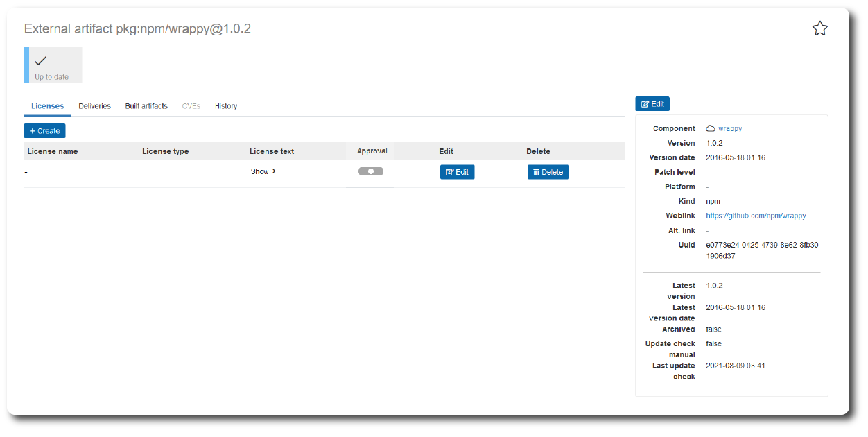Open the CVEs tab
868x437 pixels.
191,106
